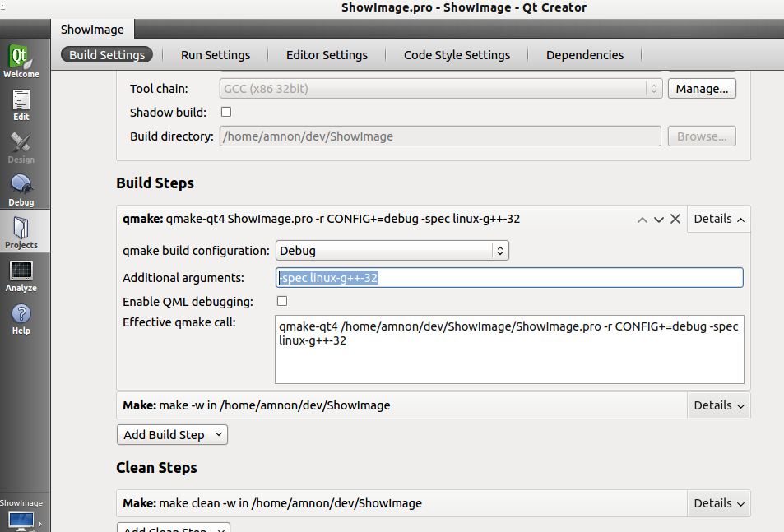Open the Add Clean Step menu
This screenshot has height=532, width=784.
(173, 528)
